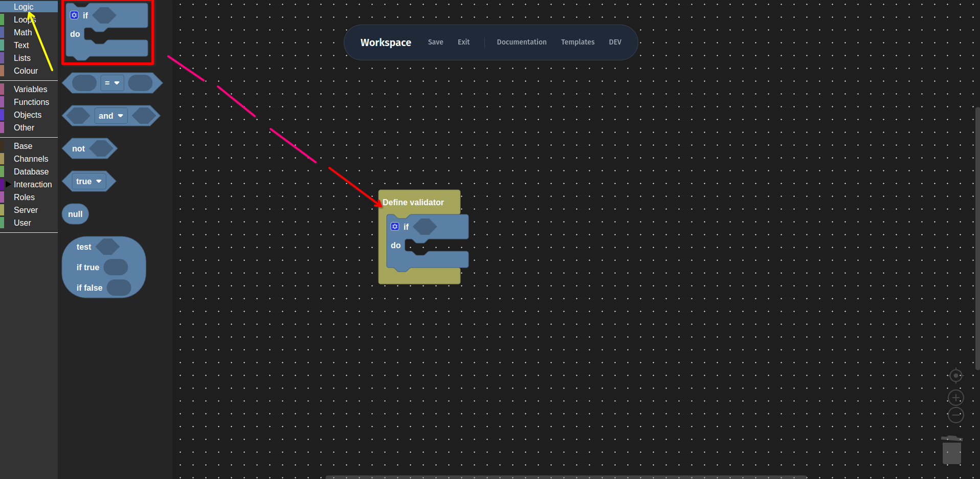The width and height of the screenshot is (980, 479).
Task: Click the DEV link
Action: 615,42
